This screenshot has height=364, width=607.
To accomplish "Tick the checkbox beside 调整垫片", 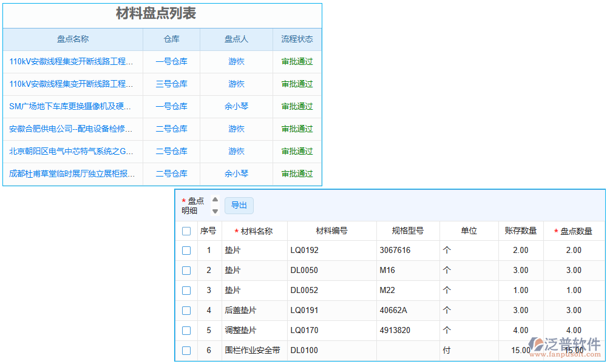I will click(x=186, y=330).
